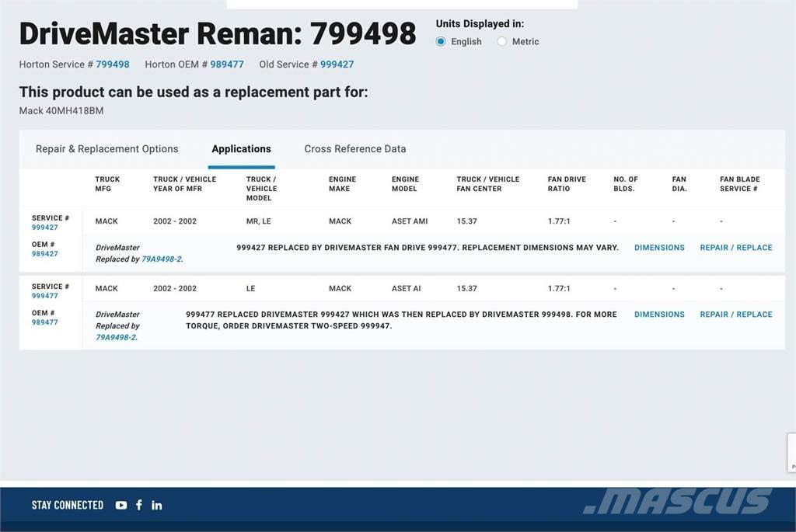Click Service # 999477 link in table
Viewport: 796px width, 532px height.
45,296
